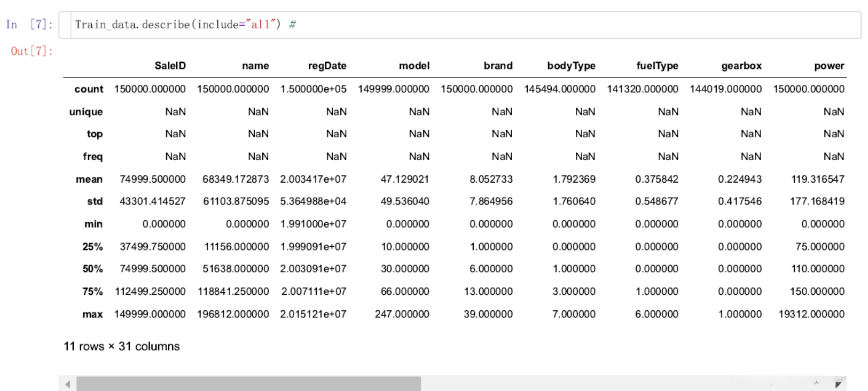Click the "11 rows × 31 columns" summary text

coord(122,346)
